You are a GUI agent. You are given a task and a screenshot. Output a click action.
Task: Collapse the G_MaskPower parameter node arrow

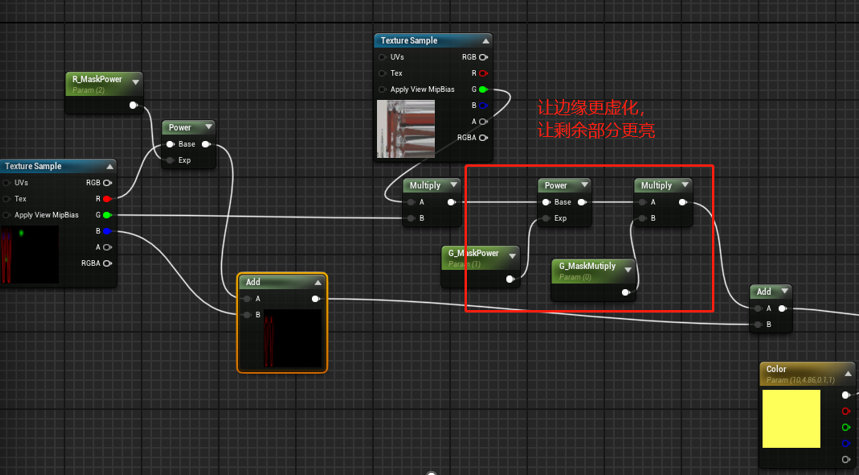(x=512, y=255)
